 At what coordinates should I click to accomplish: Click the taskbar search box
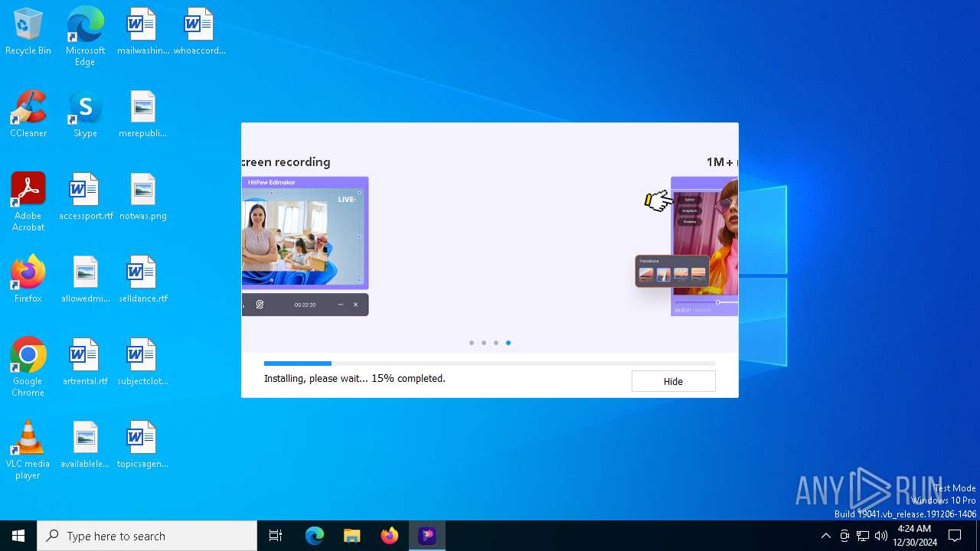click(x=147, y=536)
